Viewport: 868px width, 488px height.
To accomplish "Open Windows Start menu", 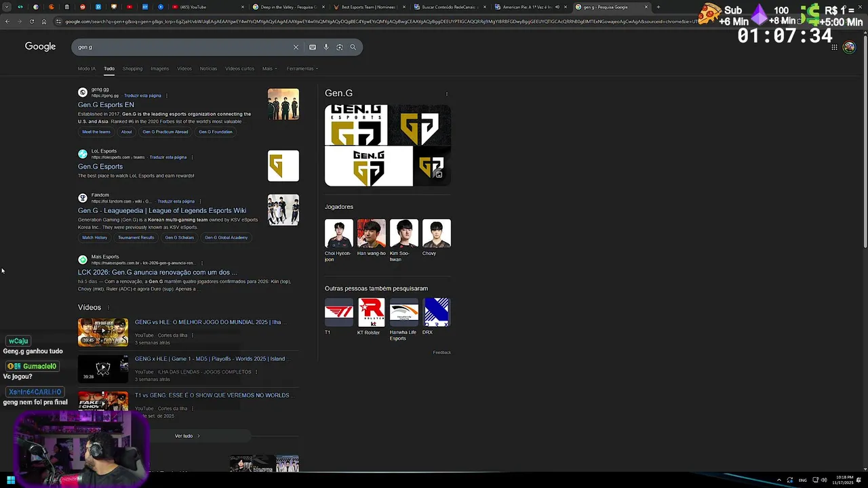I will [11, 481].
